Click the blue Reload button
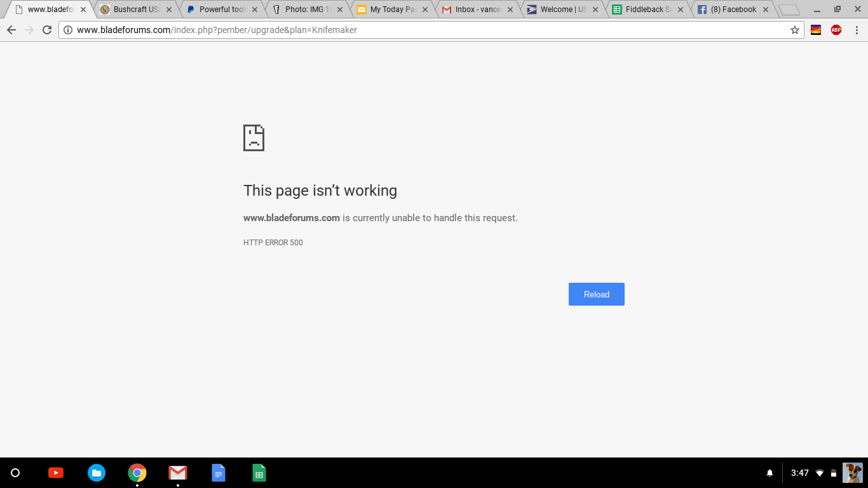Image resolution: width=868 pixels, height=488 pixels. coord(596,294)
